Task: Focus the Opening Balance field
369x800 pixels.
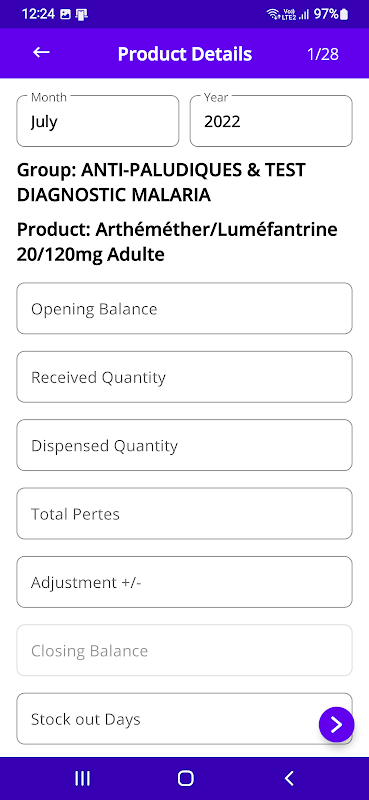Action: [184, 309]
